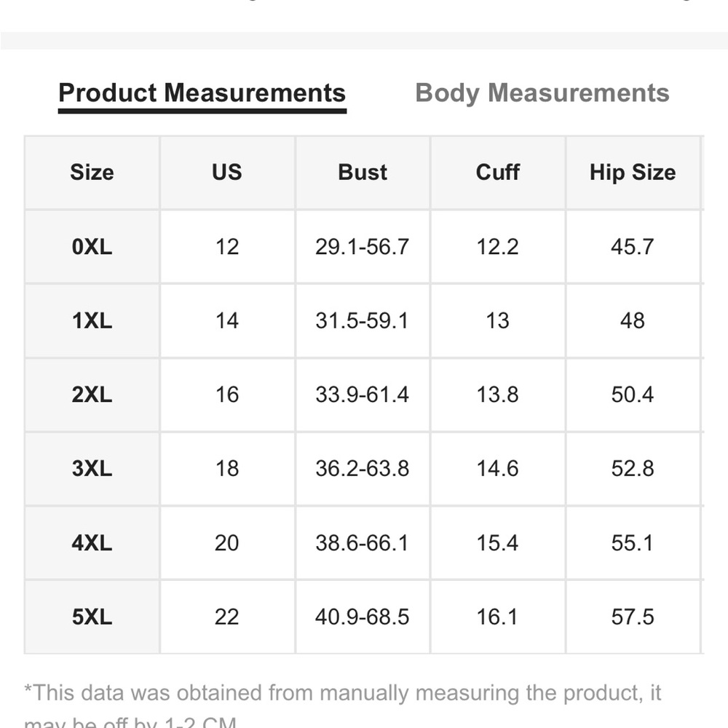Select the Product Measurements tab
Screen dimensions: 728x728
(202, 93)
